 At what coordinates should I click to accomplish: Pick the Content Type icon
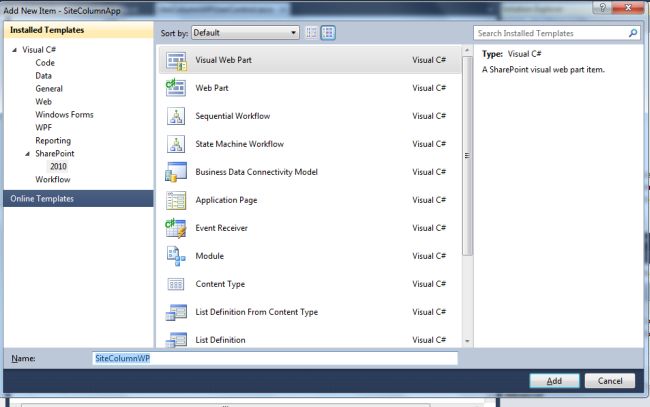click(176, 284)
